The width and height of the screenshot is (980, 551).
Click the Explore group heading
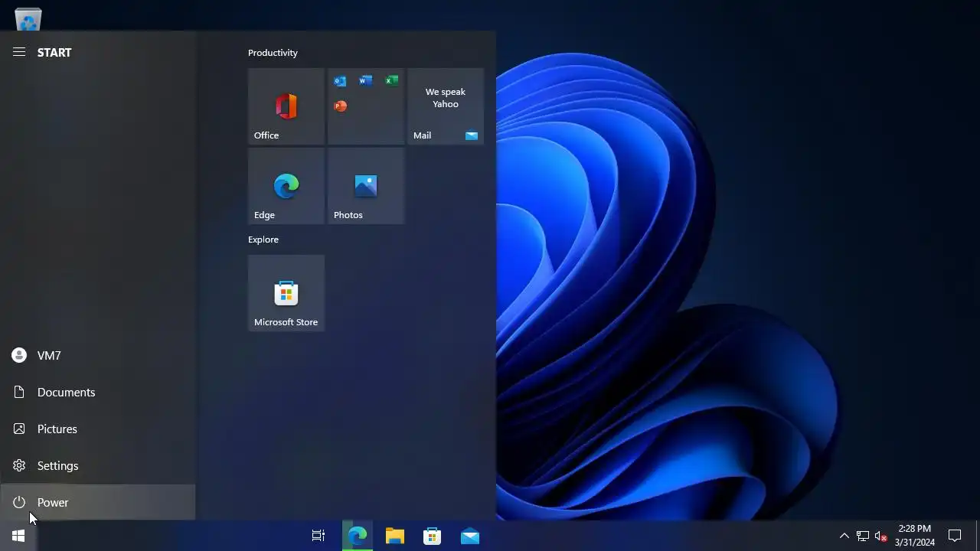(263, 240)
